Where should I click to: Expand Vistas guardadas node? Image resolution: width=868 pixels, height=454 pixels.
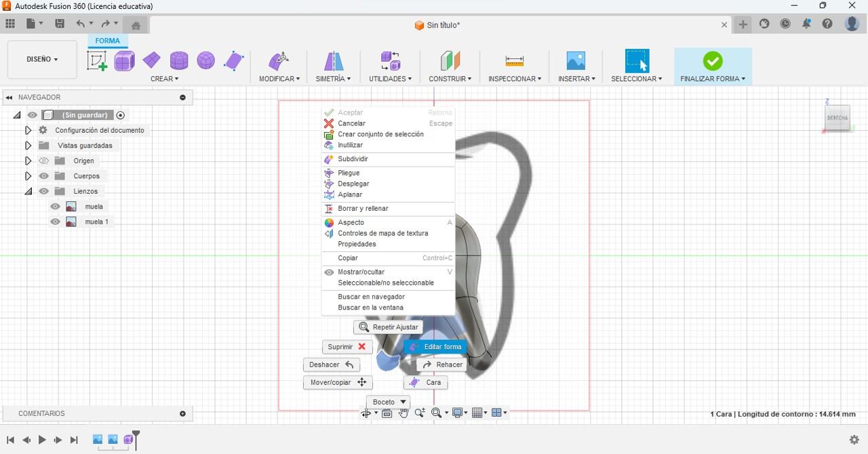(28, 146)
